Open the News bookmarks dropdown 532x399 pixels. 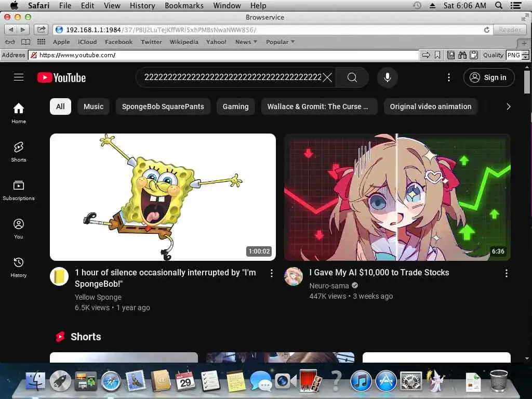(x=246, y=42)
